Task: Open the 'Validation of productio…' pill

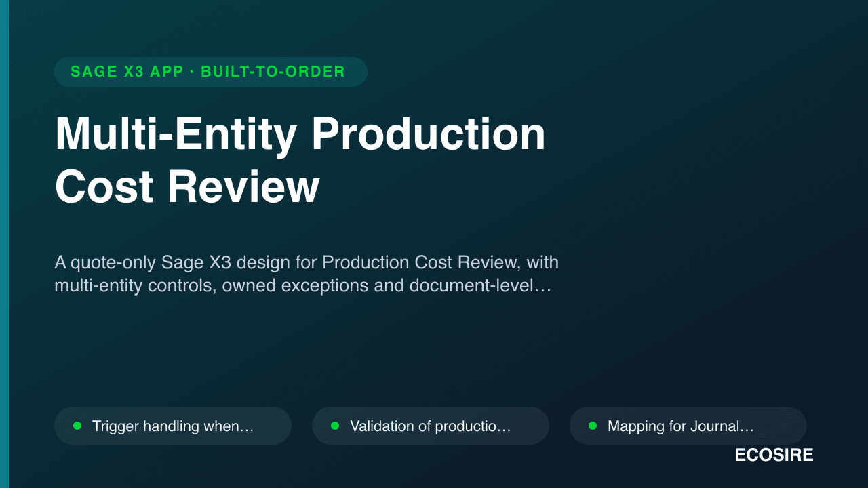Action: pyautogui.click(x=431, y=426)
